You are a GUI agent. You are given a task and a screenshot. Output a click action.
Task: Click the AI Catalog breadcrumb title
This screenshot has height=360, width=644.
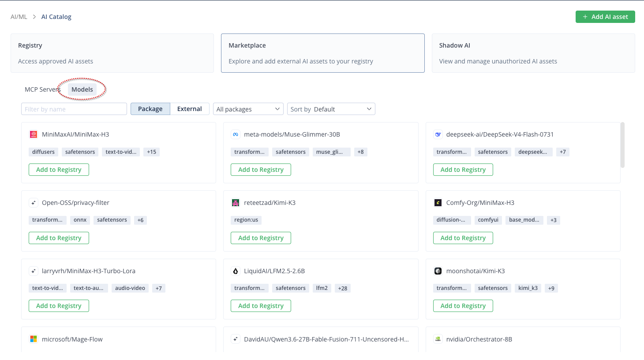(56, 17)
